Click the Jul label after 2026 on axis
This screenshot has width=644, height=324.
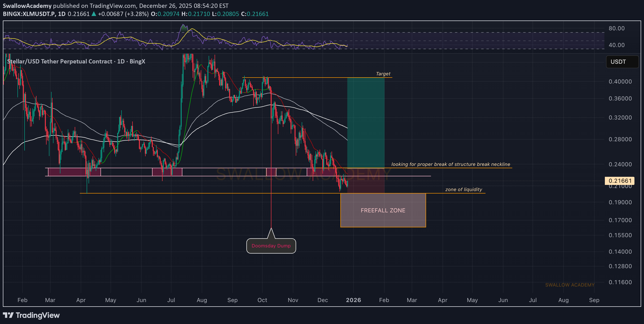coord(533,300)
